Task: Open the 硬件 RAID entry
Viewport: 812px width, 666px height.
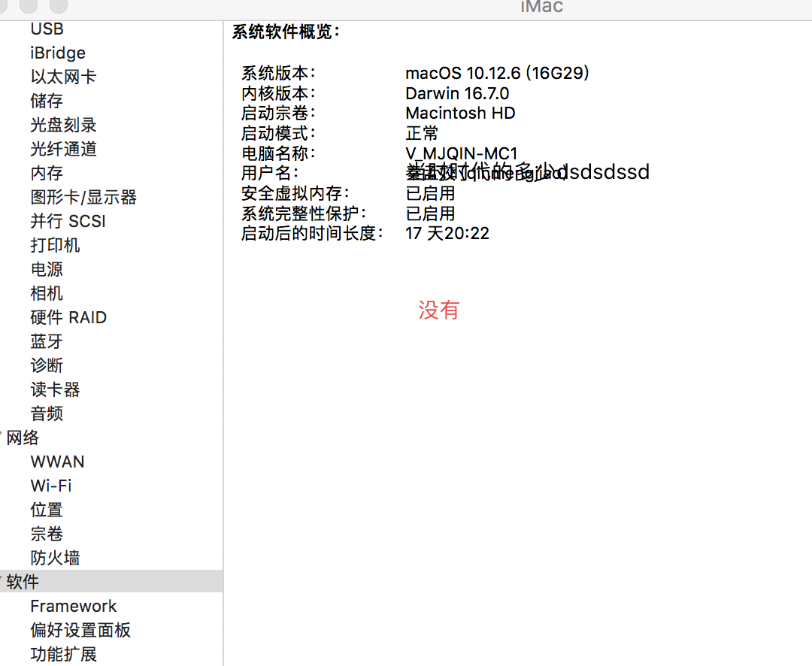Action: tap(68, 317)
